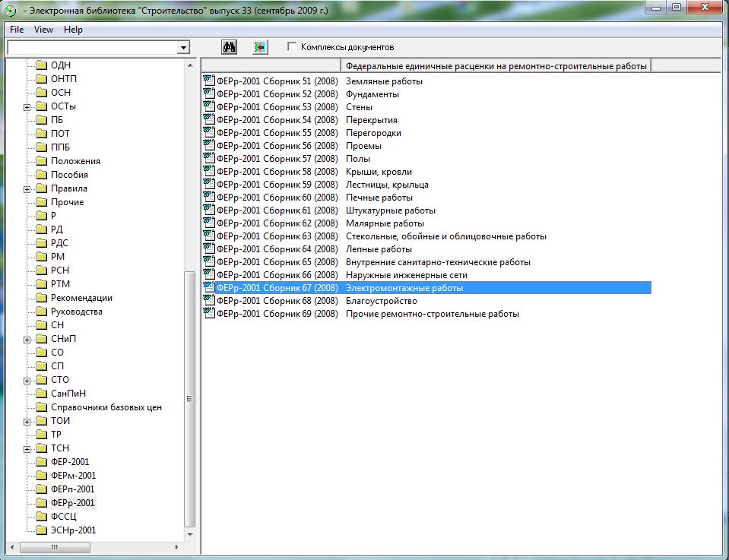Click the folder icon next to ОНТП

pos(42,78)
